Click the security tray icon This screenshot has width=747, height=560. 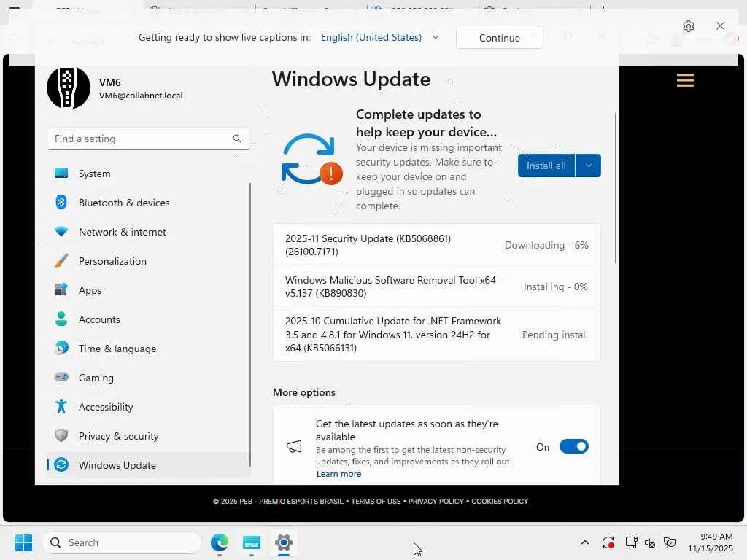[x=670, y=542]
